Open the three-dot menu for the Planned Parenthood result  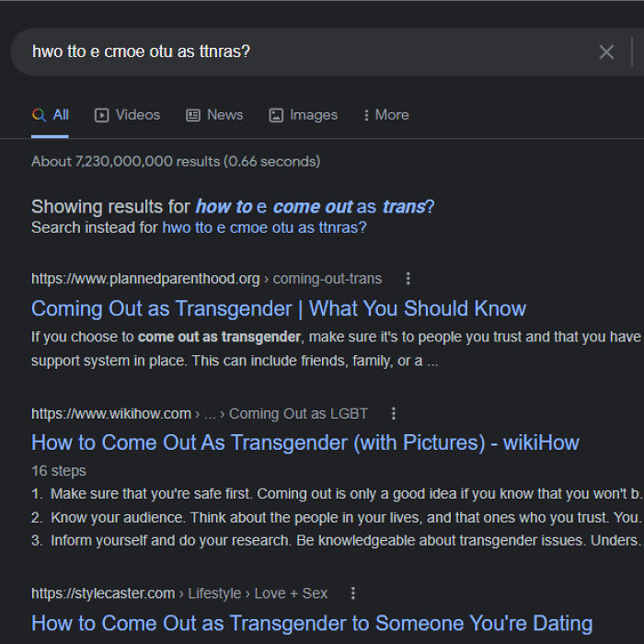(408, 279)
